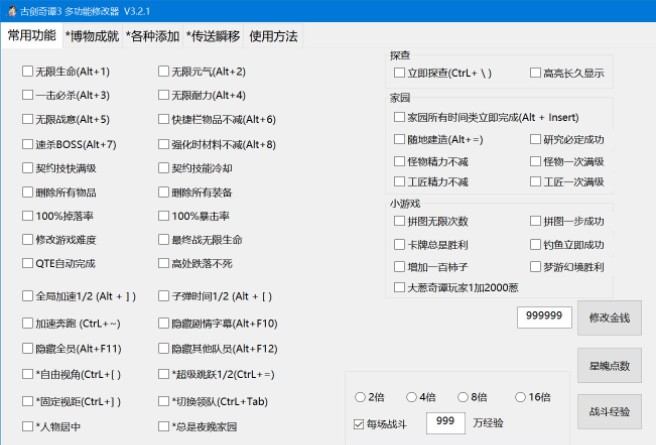
Task: Enable 工匠精力不减 option
Action: point(400,182)
